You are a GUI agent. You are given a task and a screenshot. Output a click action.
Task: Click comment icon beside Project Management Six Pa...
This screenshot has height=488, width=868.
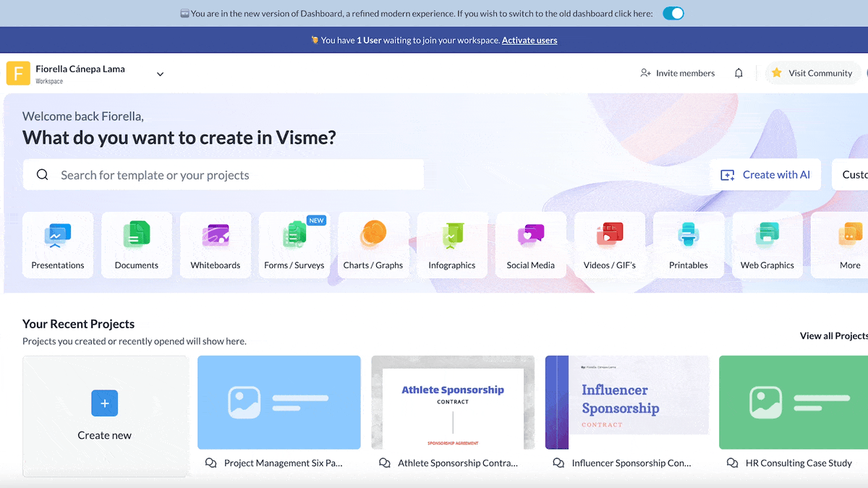pyautogui.click(x=210, y=463)
